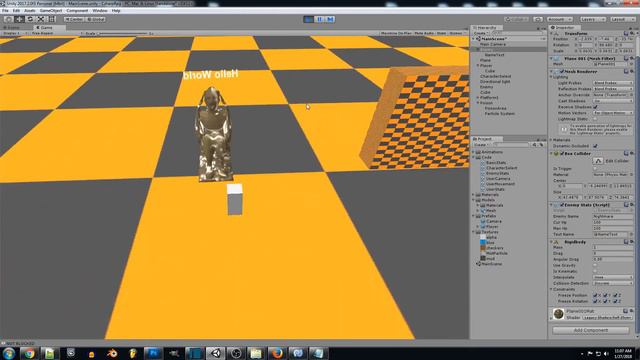Open the Collision Detection dropdown
The image size is (640, 360).
pos(612,283)
